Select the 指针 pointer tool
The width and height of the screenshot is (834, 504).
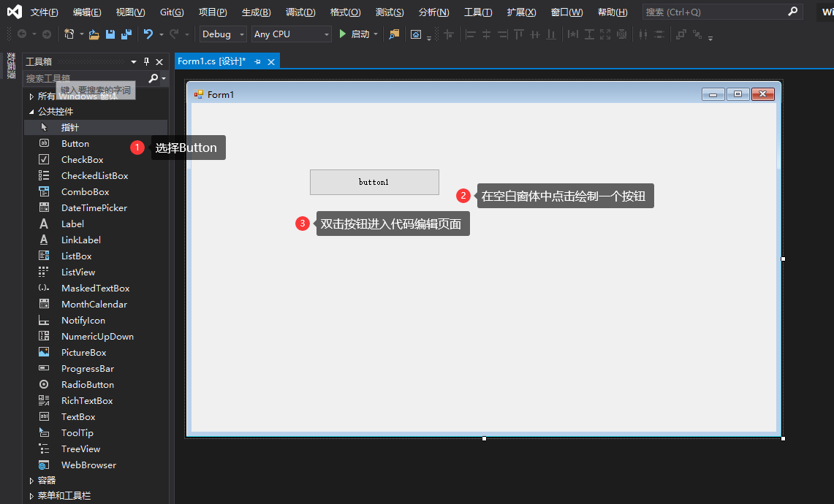pos(96,128)
